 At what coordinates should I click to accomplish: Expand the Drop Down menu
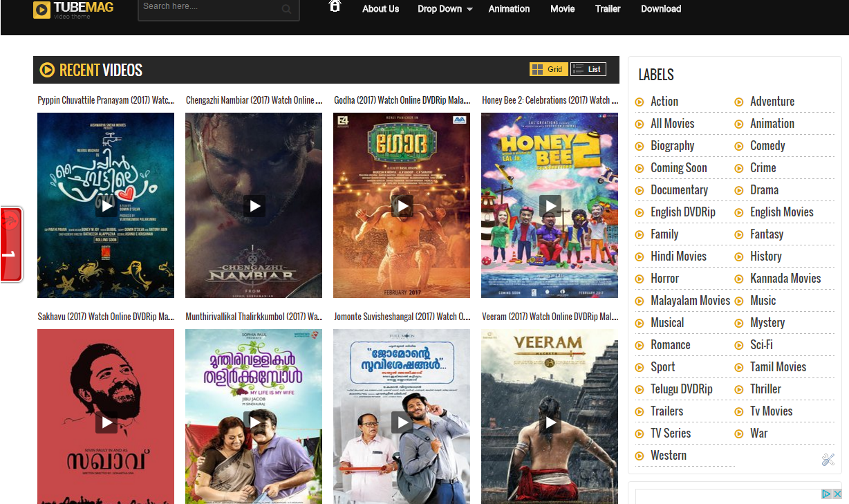[445, 9]
